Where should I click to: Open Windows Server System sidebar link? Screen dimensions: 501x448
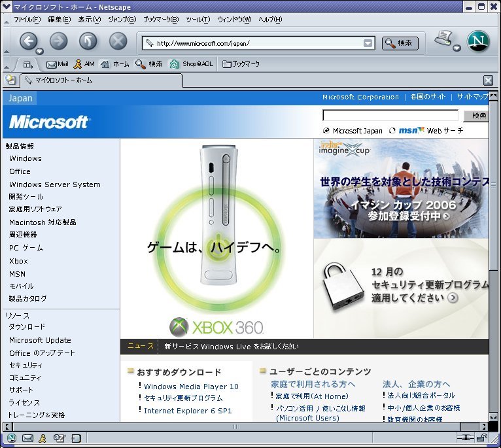coord(55,184)
